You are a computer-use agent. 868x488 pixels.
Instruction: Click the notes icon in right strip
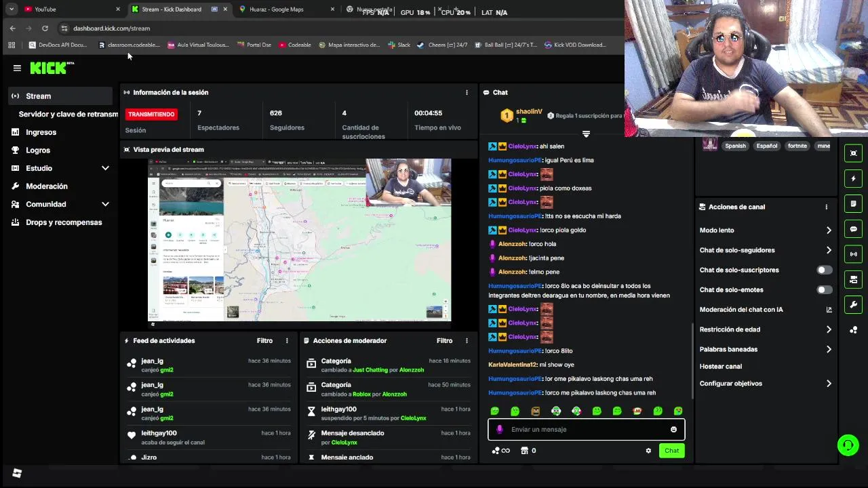tap(854, 203)
